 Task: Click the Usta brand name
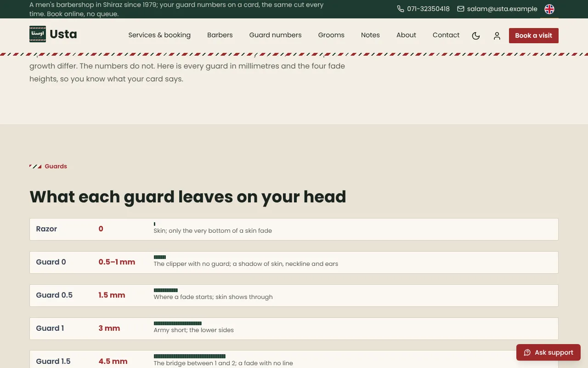(x=63, y=34)
